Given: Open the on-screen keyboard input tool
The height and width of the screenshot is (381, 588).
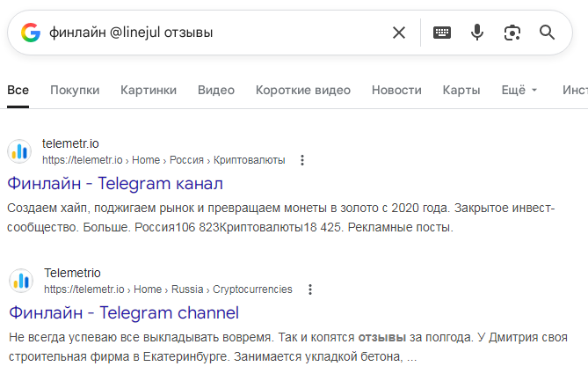Looking at the screenshot, I should tap(442, 33).
